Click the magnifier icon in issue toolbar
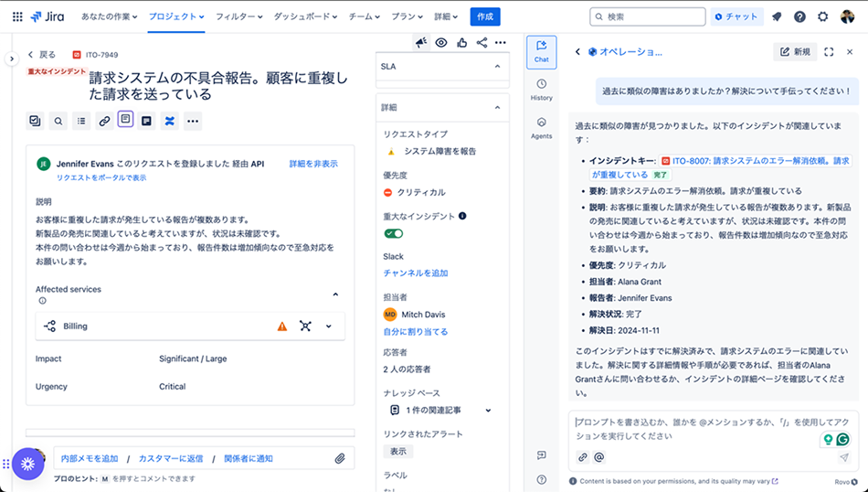The width and height of the screenshot is (868, 492). 58,121
